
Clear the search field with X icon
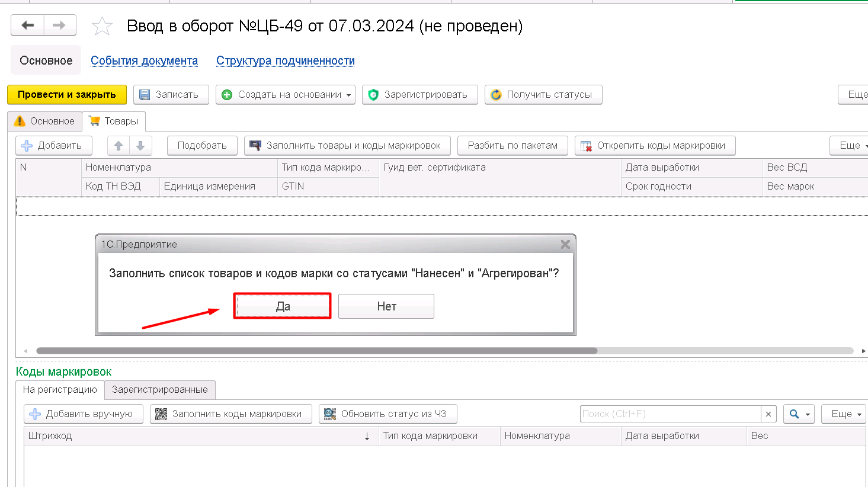pyautogui.click(x=768, y=414)
